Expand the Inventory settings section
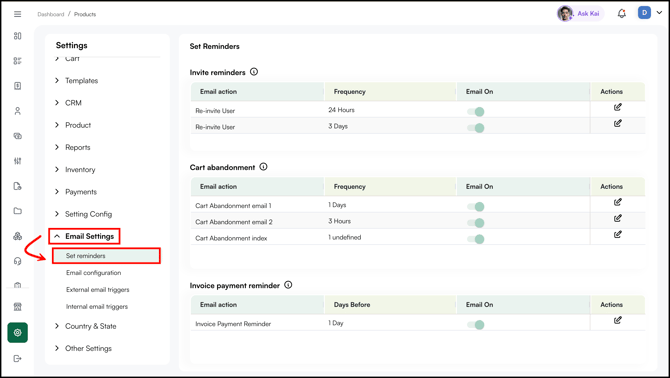Screen dimensions: 670x378 (x=75, y=170)
